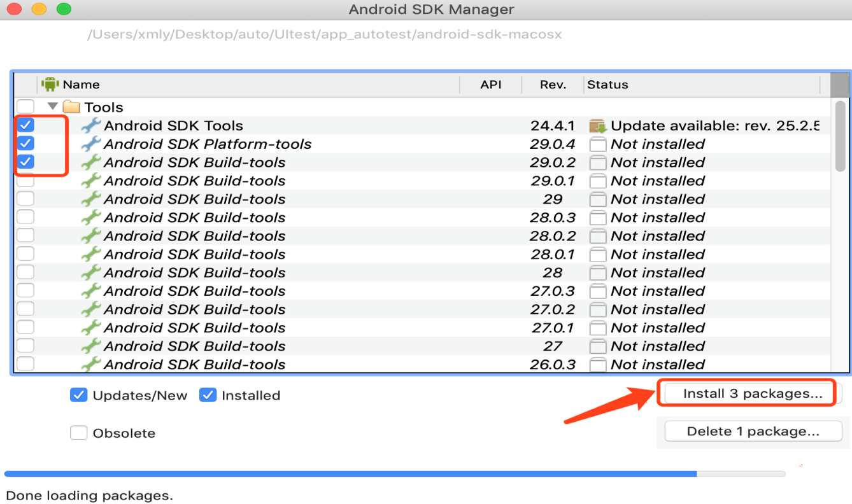The width and height of the screenshot is (852, 504).
Task: Check the Build-tools 29.0.1 checkbox
Action: [x=25, y=181]
